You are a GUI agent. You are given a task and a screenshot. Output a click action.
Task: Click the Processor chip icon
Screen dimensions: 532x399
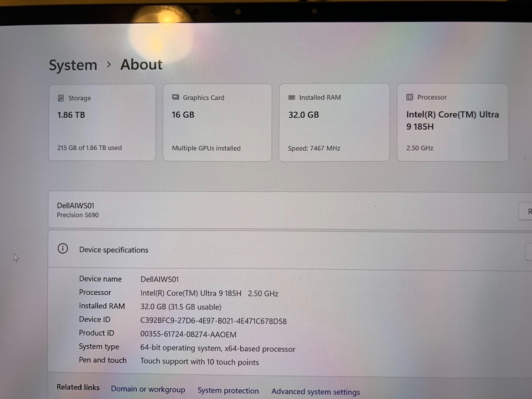pyautogui.click(x=409, y=97)
